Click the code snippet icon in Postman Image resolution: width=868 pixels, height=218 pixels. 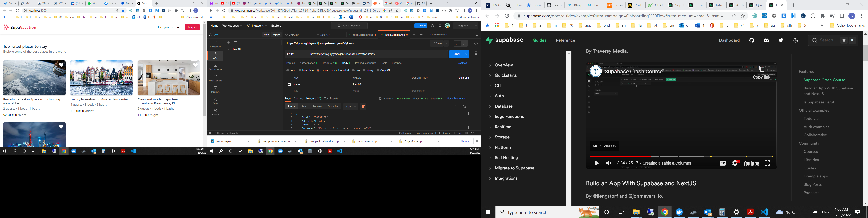click(x=476, y=44)
